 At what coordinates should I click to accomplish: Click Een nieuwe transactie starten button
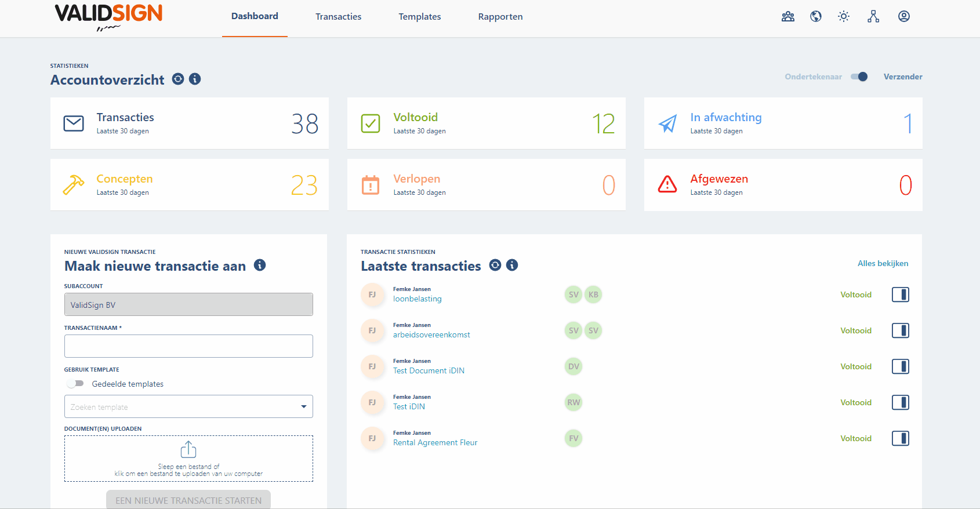click(188, 500)
